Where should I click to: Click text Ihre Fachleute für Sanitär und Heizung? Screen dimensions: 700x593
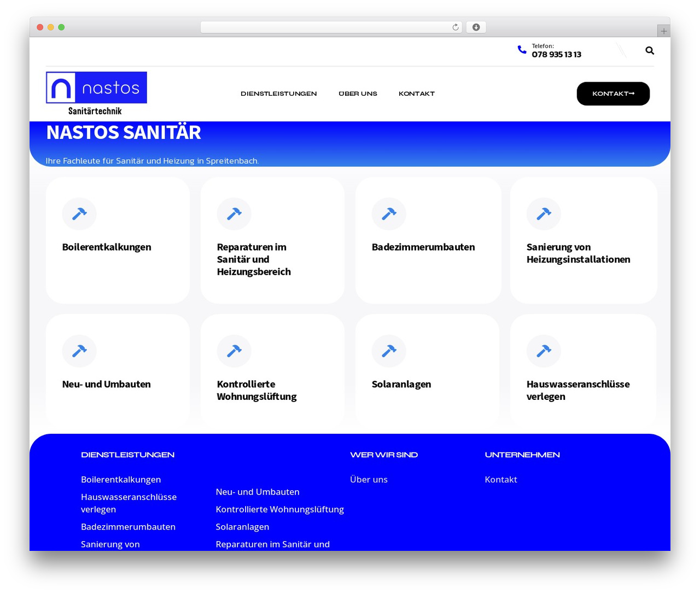[x=152, y=161]
